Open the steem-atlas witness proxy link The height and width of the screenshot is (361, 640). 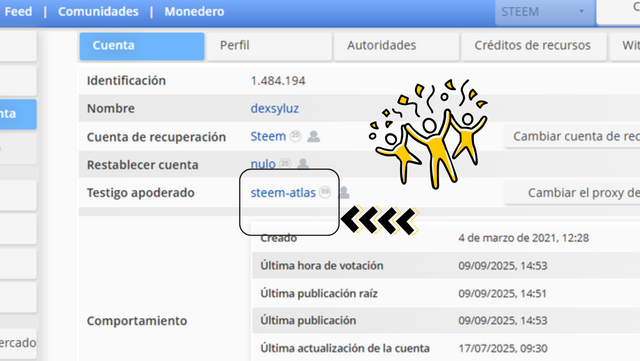tap(283, 192)
